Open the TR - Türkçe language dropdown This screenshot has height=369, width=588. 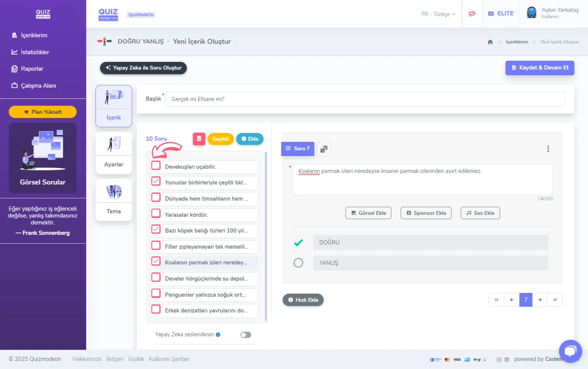click(x=438, y=14)
